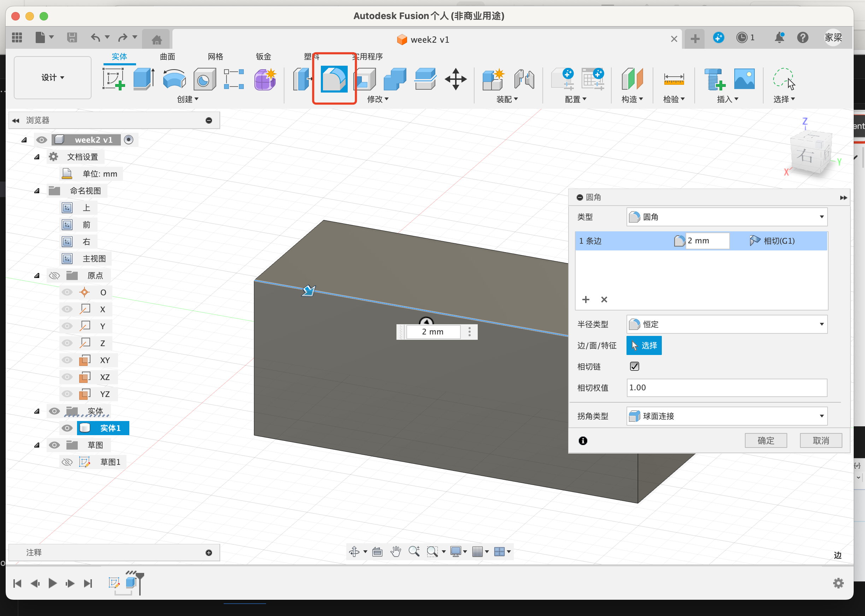Select the Extrude tool
865x616 pixels.
[144, 79]
